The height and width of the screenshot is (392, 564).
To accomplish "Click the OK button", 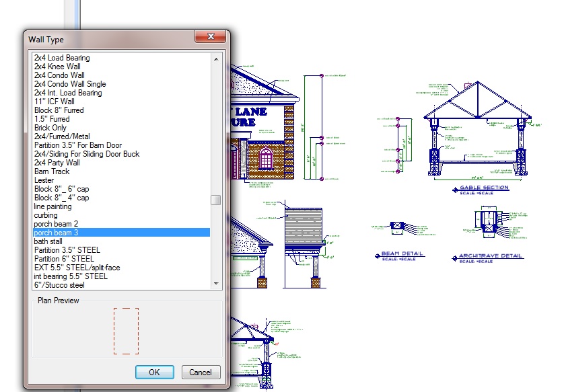I will [154, 372].
